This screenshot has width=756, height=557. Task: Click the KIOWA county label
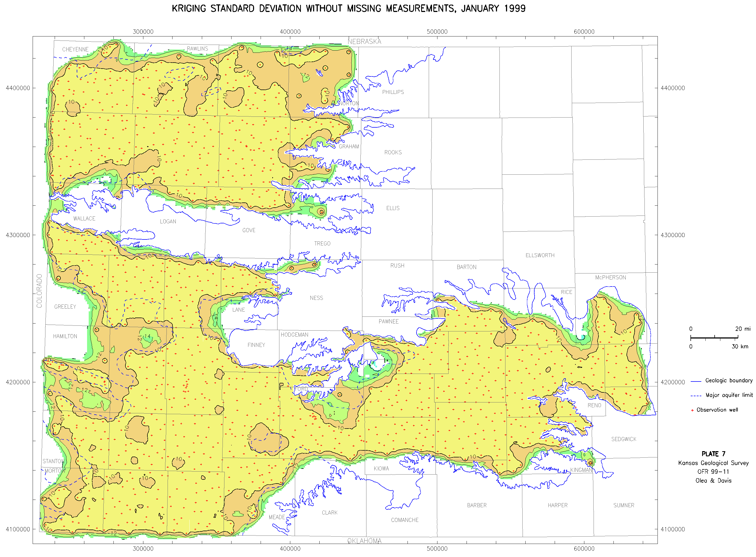(381, 469)
